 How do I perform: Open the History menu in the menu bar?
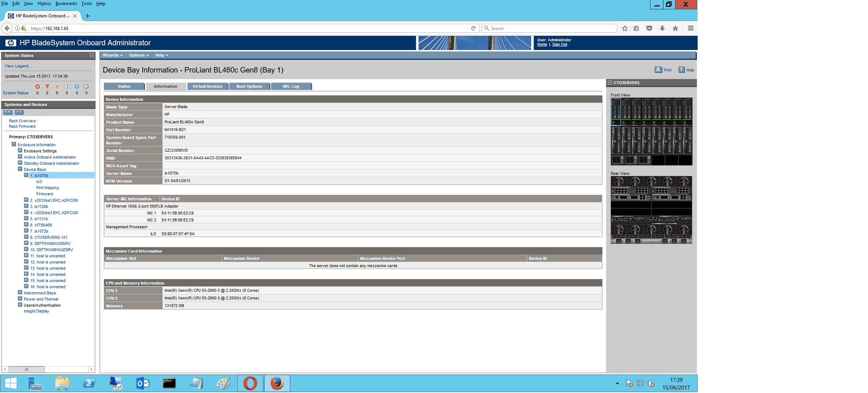pyautogui.click(x=44, y=4)
